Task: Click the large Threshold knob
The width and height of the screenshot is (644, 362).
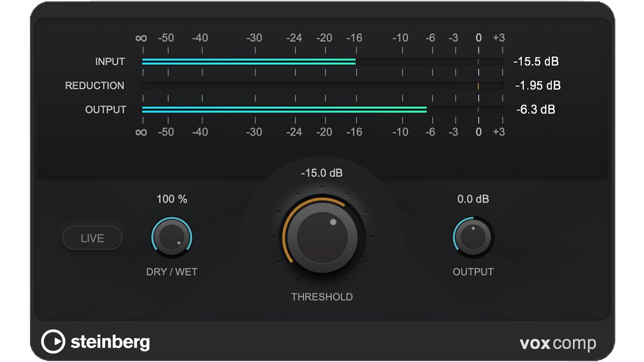Action: click(322, 238)
